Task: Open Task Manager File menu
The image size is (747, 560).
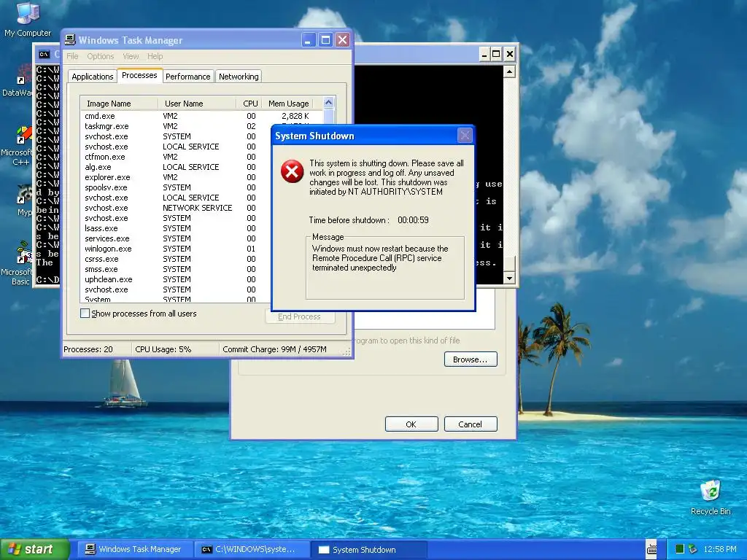Action: click(72, 56)
